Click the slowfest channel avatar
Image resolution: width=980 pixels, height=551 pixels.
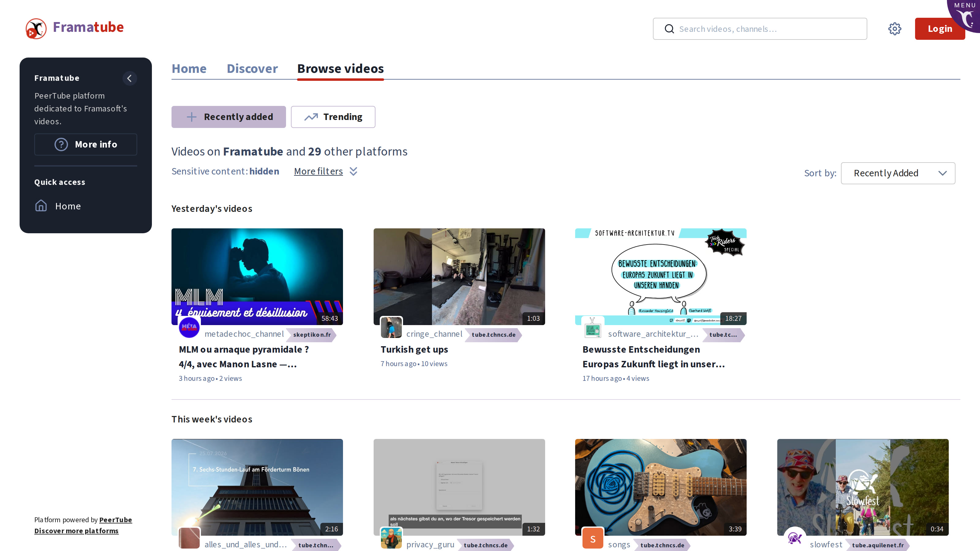(795, 538)
